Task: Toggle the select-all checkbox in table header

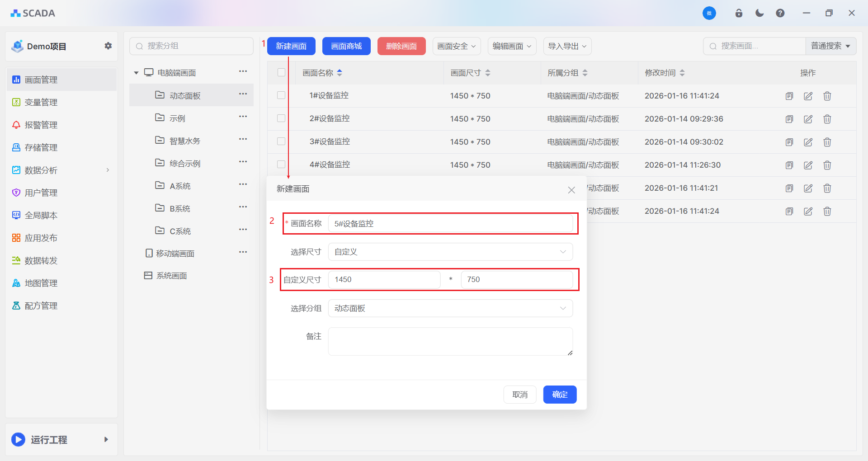Action: click(281, 72)
